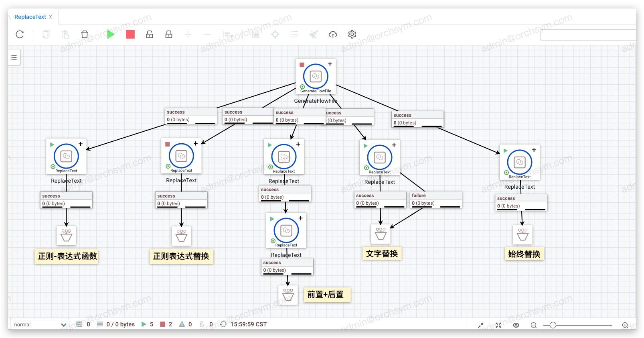Open settings with the gear icon
This screenshot has height=338, width=644.
click(352, 35)
